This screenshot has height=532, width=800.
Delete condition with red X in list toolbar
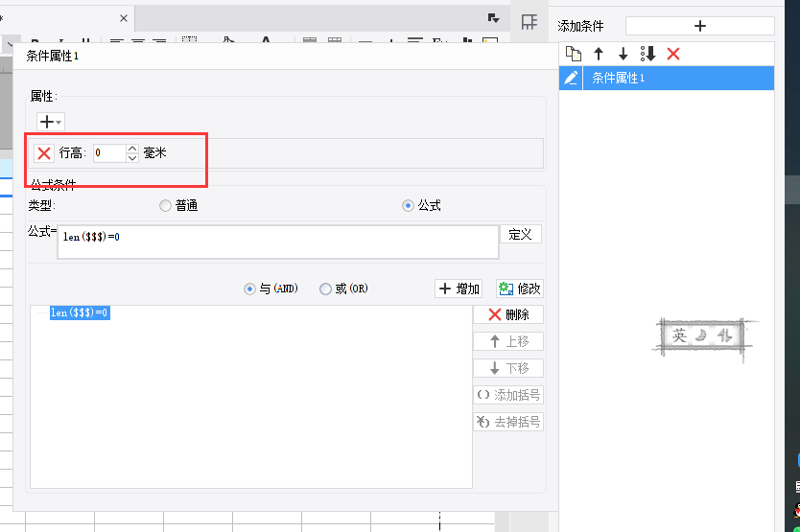point(673,54)
